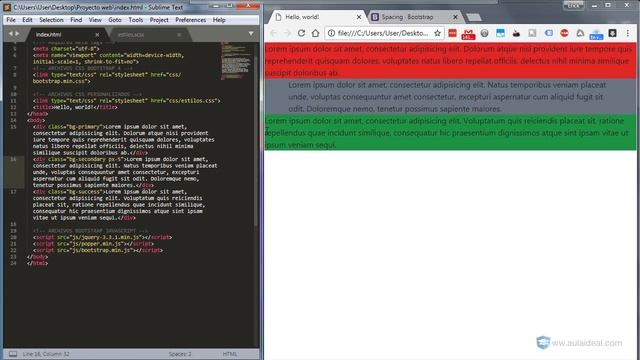640x360 pixels.
Task: Click the blue window extension icon
Action: (500, 33)
